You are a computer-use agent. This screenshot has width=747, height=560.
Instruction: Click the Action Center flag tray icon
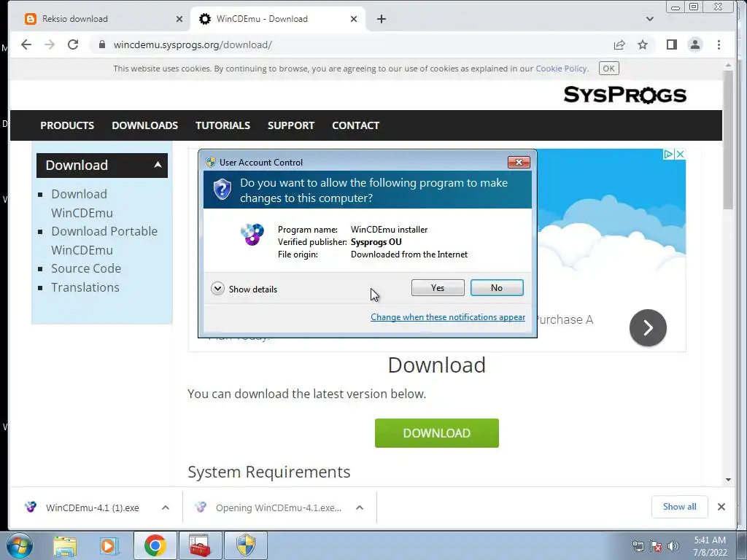656,546
